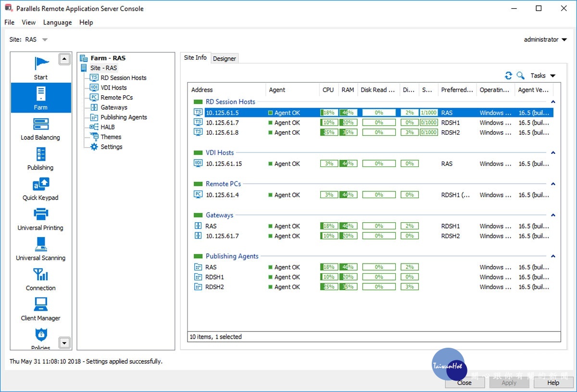Select Farm - RAS root node
Screen dimensions: 577x392
click(108, 58)
